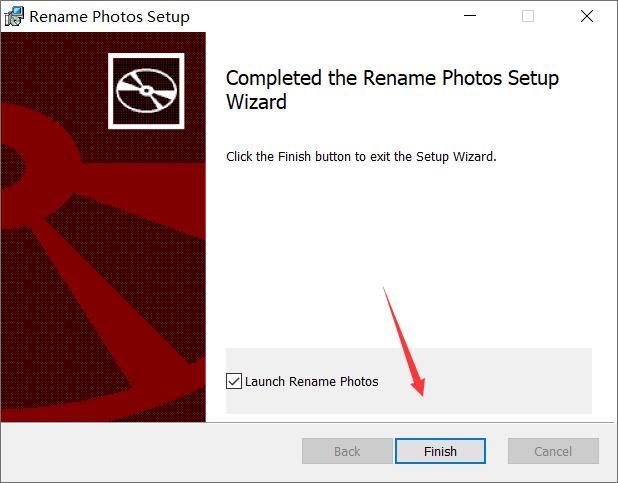Viewport: 618px width, 483px height.
Task: Click the grayed-out Cancel button
Action: click(x=553, y=451)
